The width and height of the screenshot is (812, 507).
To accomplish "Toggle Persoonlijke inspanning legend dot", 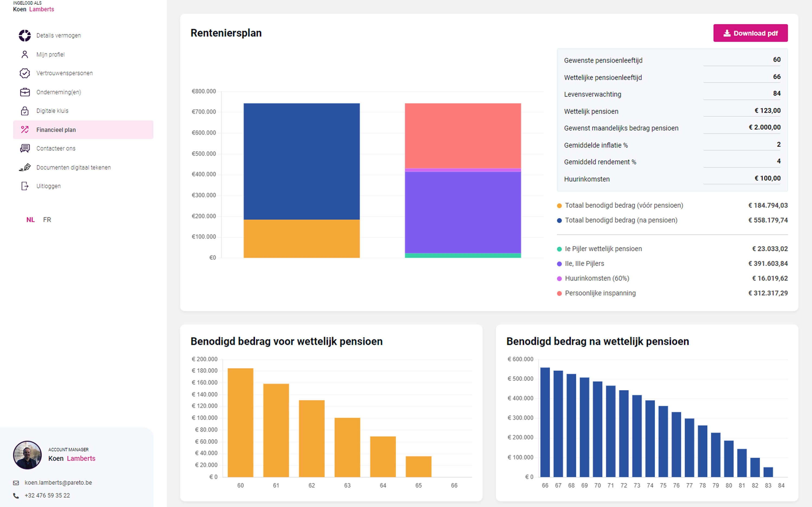I will pos(559,293).
